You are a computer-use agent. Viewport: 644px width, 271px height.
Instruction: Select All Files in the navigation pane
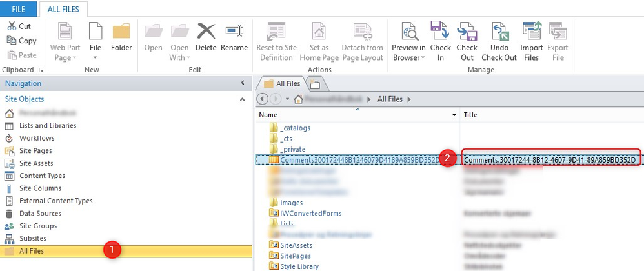(126, 251)
